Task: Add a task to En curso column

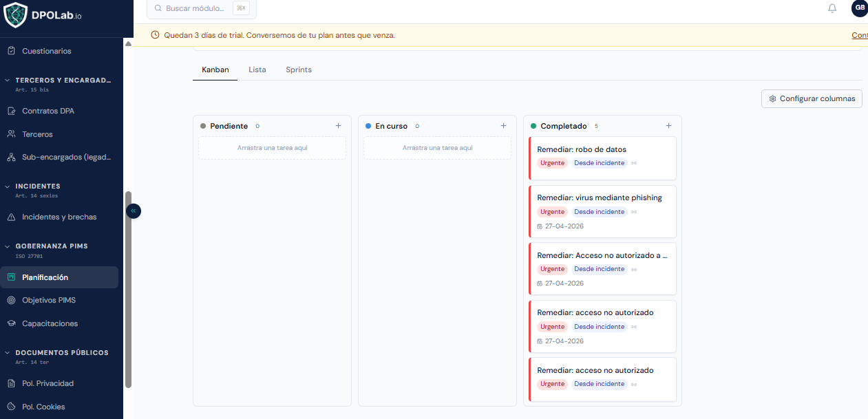Action: [503, 126]
